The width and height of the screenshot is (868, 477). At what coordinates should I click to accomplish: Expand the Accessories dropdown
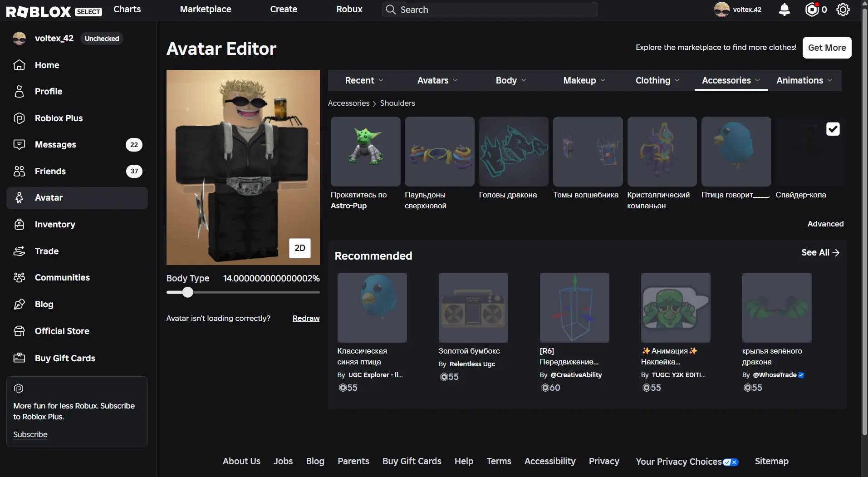pyautogui.click(x=731, y=80)
